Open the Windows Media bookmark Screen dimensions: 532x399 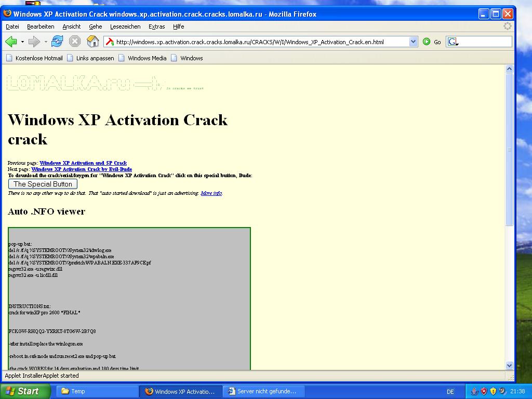(x=142, y=58)
